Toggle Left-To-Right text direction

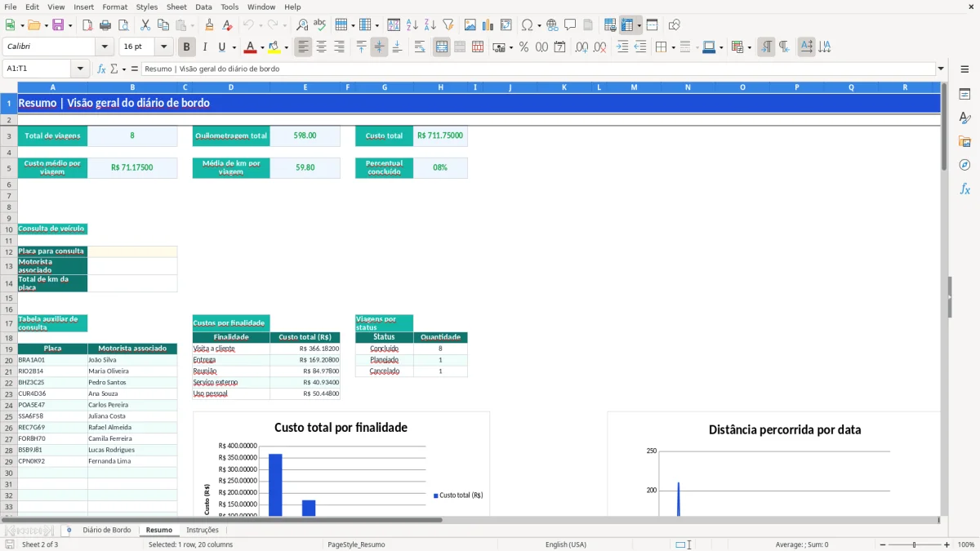(x=766, y=47)
